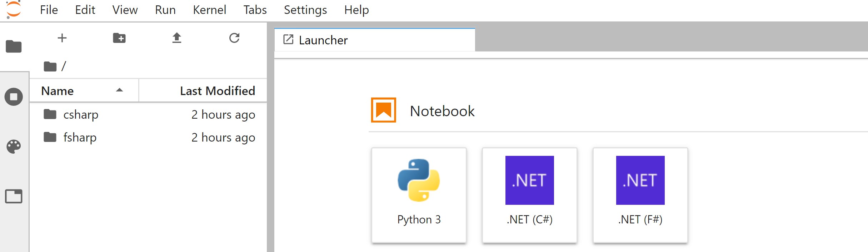
Task: Click the Python logo icon
Action: (419, 180)
